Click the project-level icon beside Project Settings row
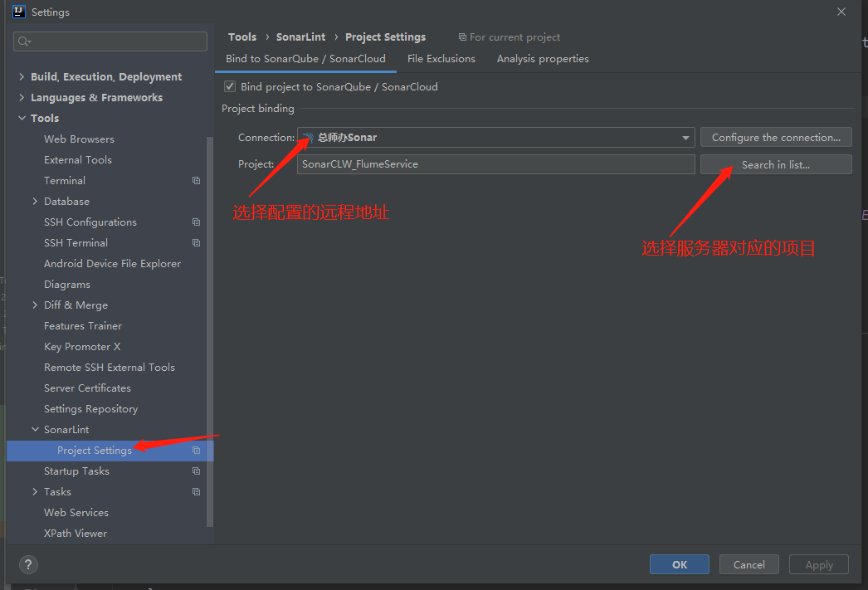 [196, 450]
